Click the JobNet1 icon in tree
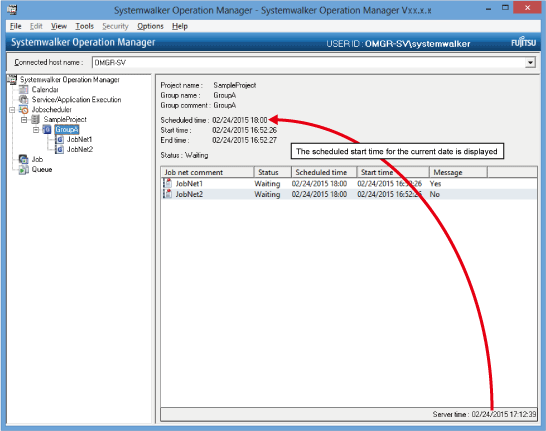546x431 pixels. (60, 140)
